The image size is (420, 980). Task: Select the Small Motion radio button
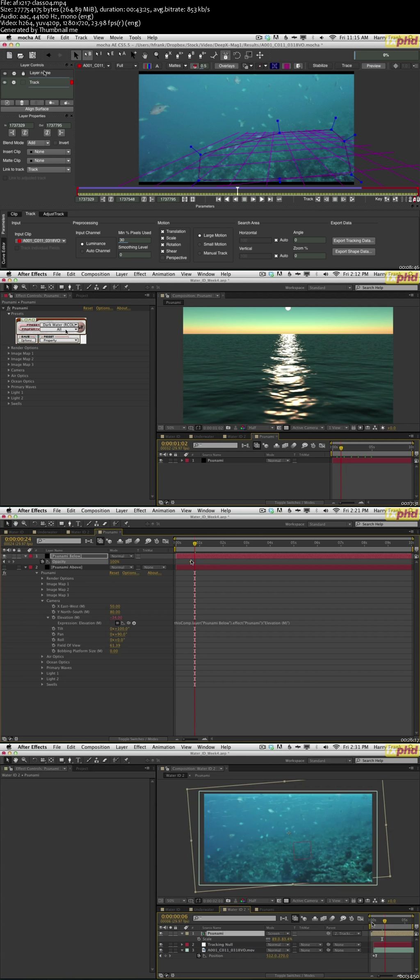point(200,244)
